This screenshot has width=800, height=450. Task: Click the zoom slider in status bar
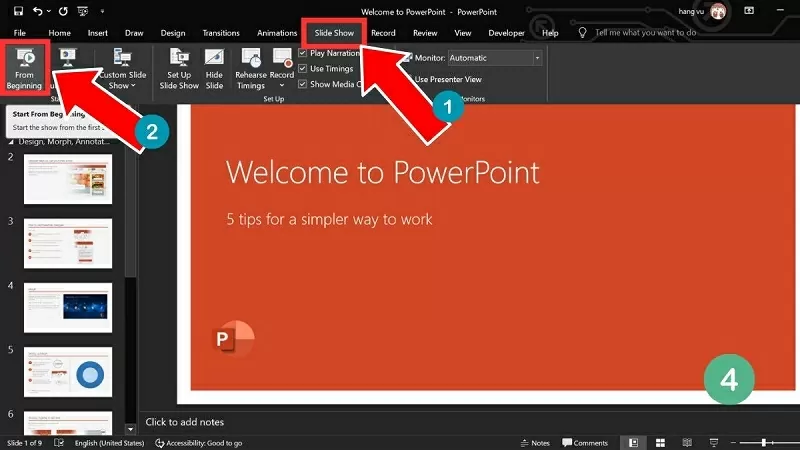click(x=765, y=442)
